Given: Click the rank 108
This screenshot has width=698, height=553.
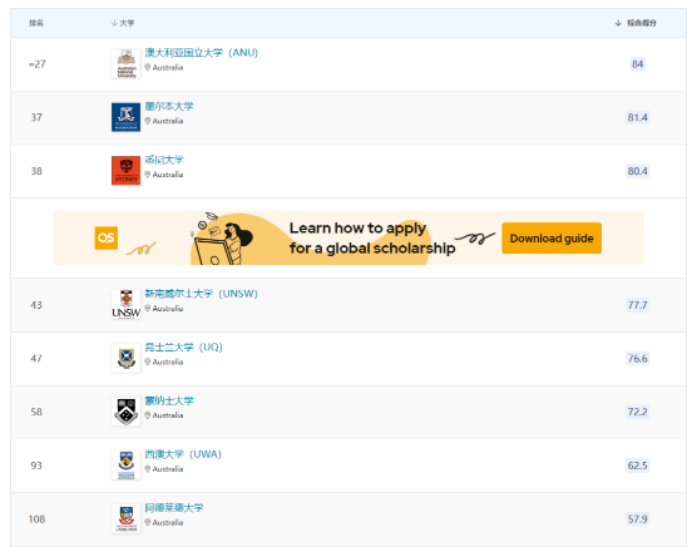Looking at the screenshot, I should pos(37,519).
